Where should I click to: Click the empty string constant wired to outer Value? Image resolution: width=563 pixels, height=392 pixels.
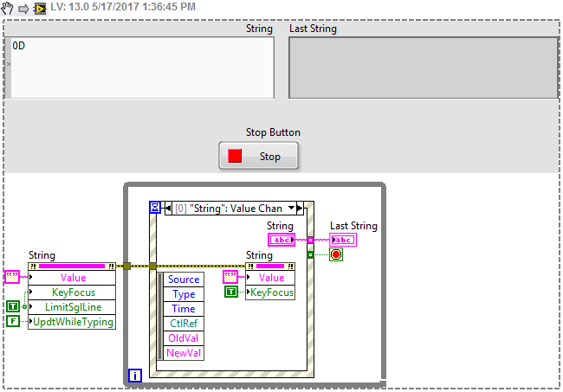tap(12, 277)
